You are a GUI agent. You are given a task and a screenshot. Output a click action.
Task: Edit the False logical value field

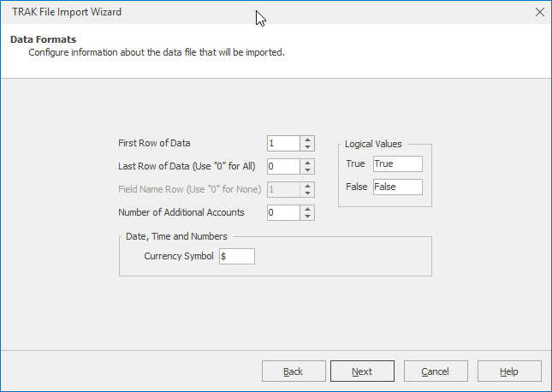[x=397, y=187]
